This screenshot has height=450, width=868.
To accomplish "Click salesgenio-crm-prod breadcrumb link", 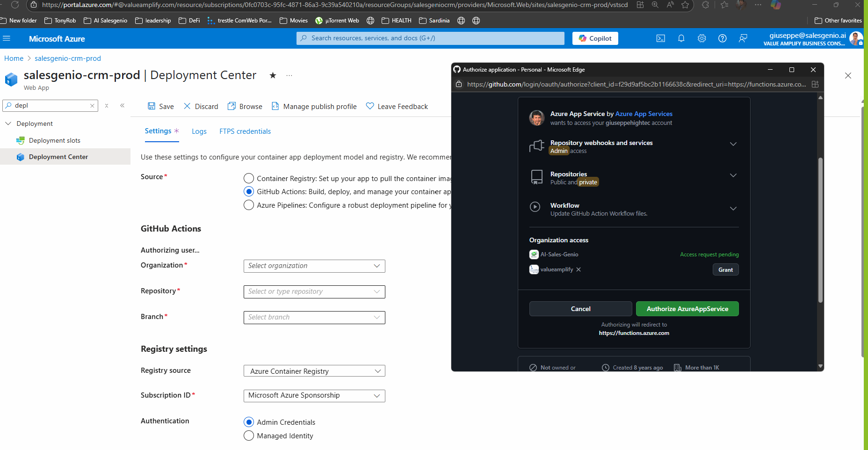I will tap(68, 58).
